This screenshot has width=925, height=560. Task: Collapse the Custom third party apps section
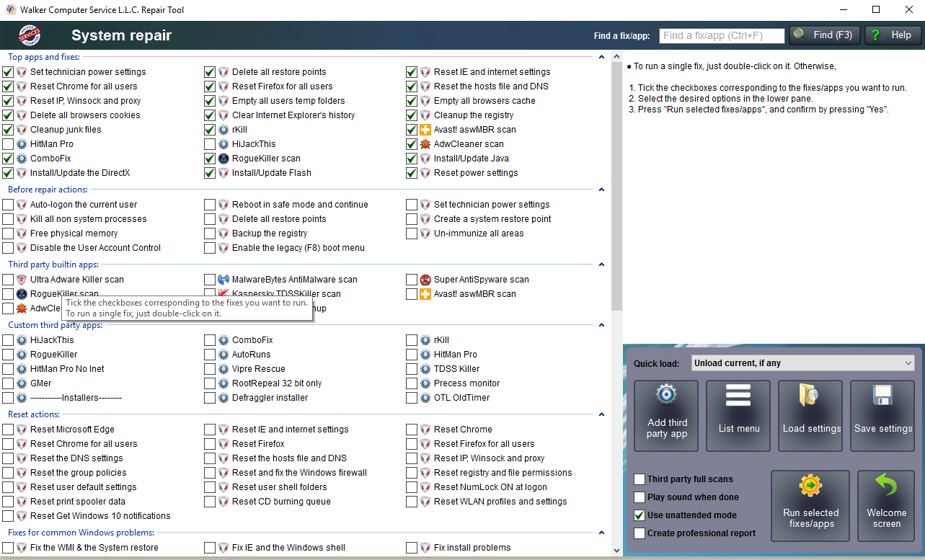point(601,325)
